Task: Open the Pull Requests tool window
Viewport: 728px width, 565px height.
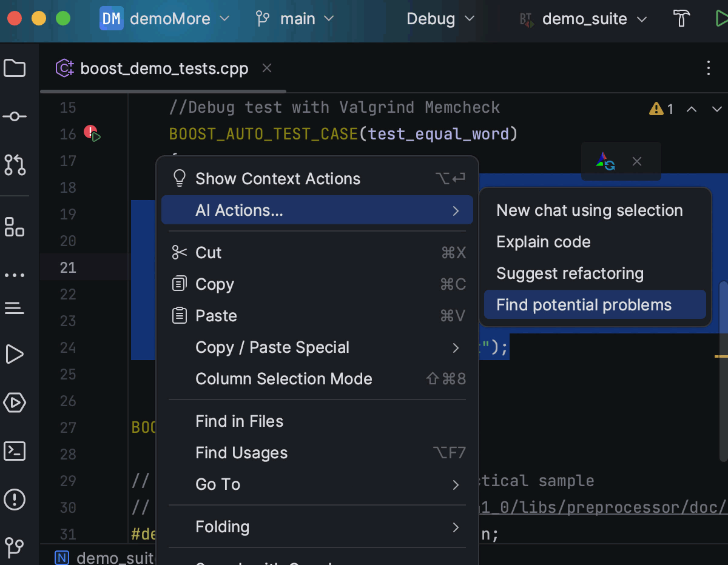Action: coord(15,165)
